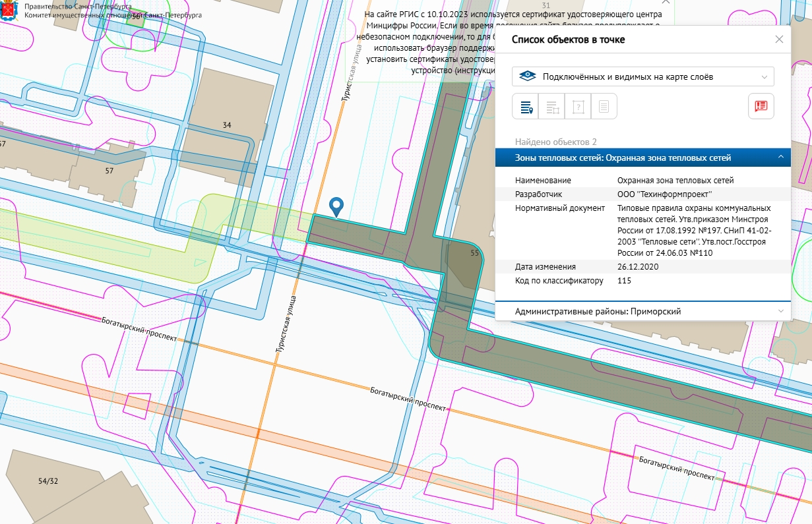
Task: Open the document sheet icon
Action: click(x=604, y=106)
